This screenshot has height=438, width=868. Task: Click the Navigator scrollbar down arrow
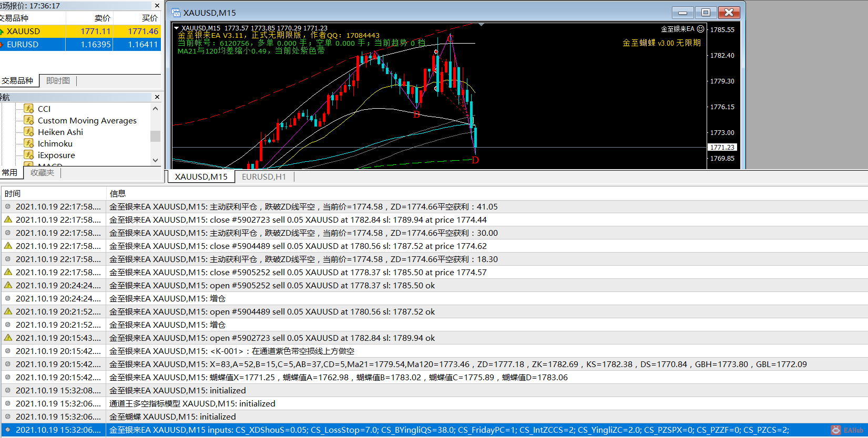155,160
